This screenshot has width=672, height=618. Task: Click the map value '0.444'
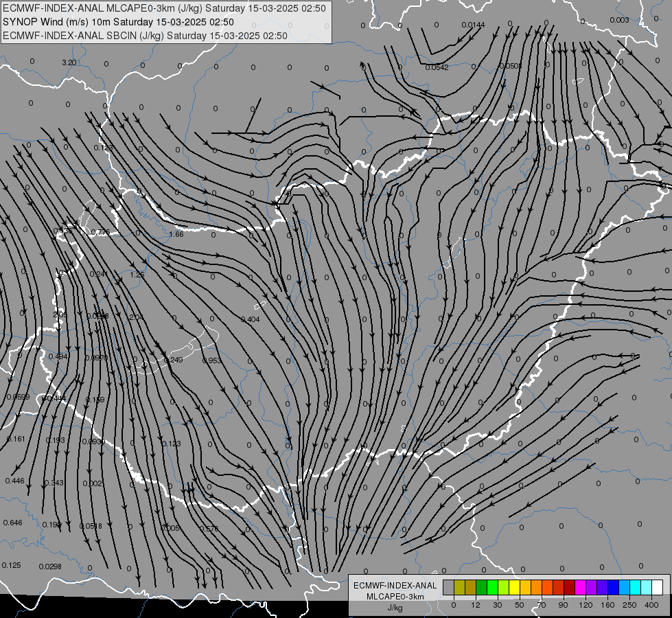click(x=56, y=398)
